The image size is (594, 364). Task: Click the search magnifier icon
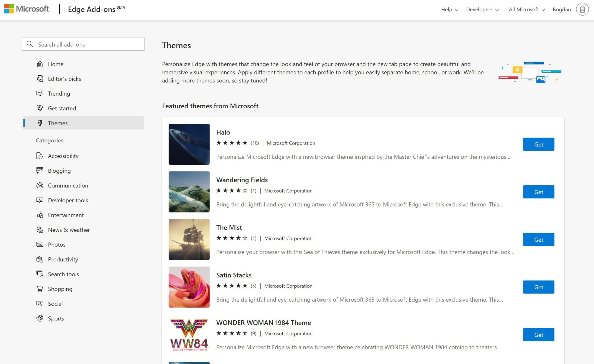(30, 44)
